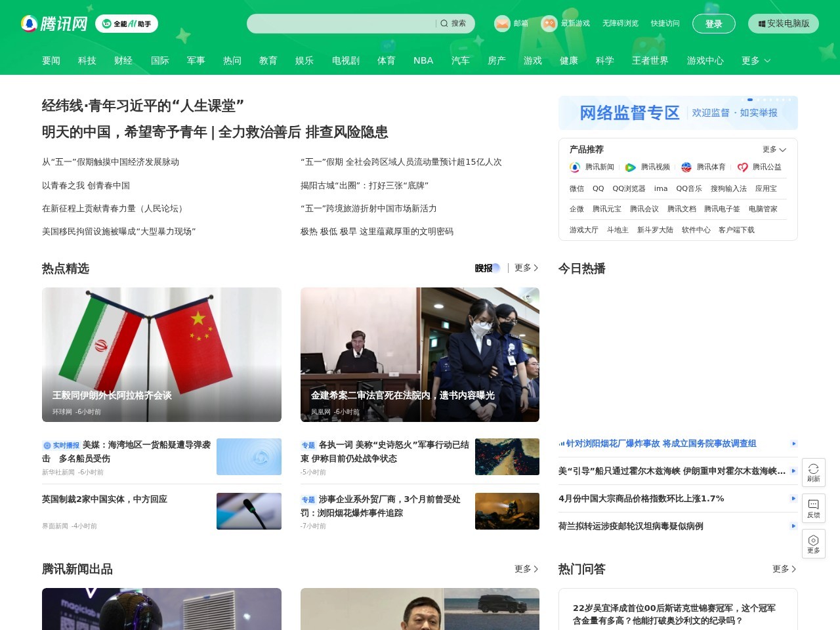Play the 美“引导”船只通过霍尔木兹海峡 video icon
Image resolution: width=840 pixels, height=630 pixels.
point(794,471)
